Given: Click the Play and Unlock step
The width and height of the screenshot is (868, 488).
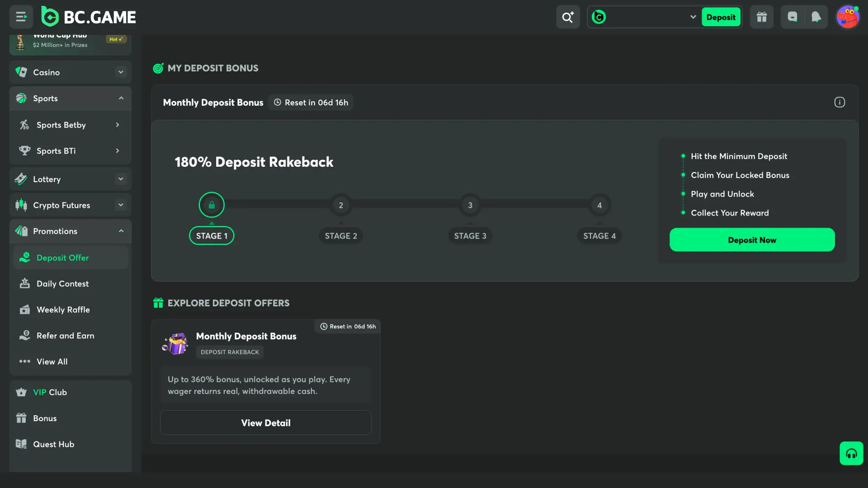Looking at the screenshot, I should click(x=722, y=194).
